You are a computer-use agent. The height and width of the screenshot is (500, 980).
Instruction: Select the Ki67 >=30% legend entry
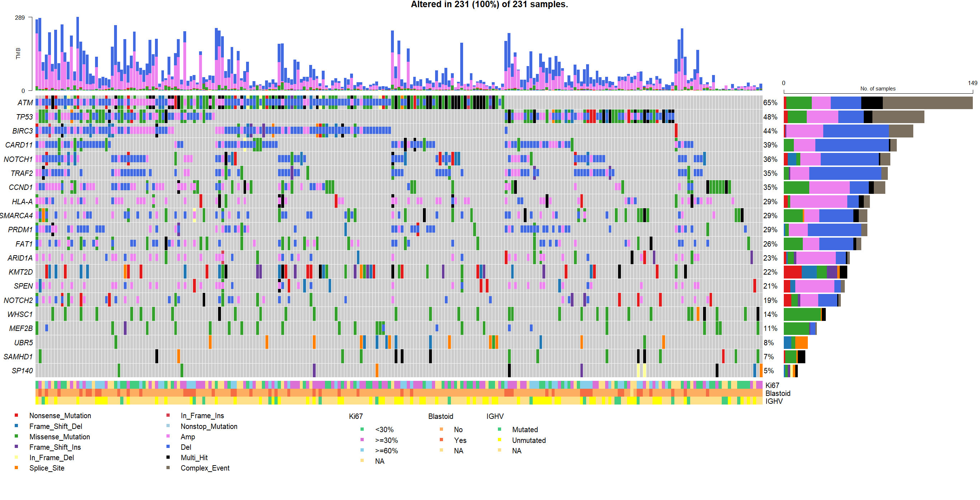[x=387, y=440]
